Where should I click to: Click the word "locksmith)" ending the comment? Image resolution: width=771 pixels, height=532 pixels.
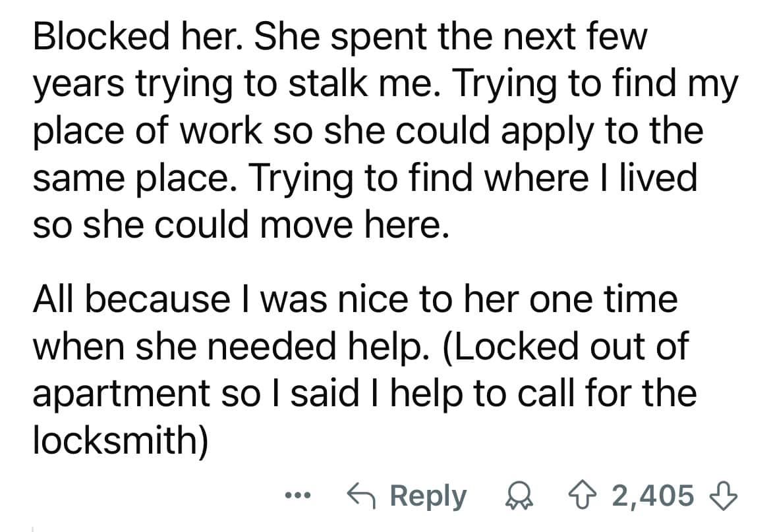[x=121, y=438]
